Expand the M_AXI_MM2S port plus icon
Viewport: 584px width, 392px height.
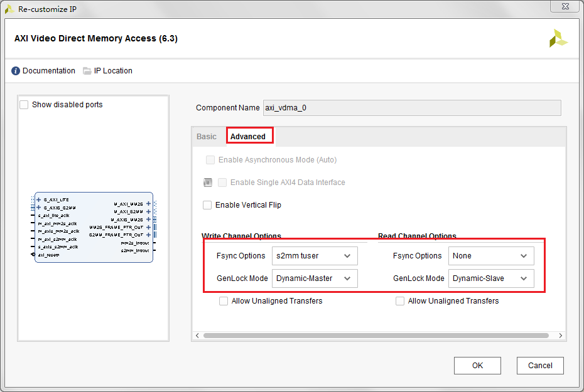148,204
